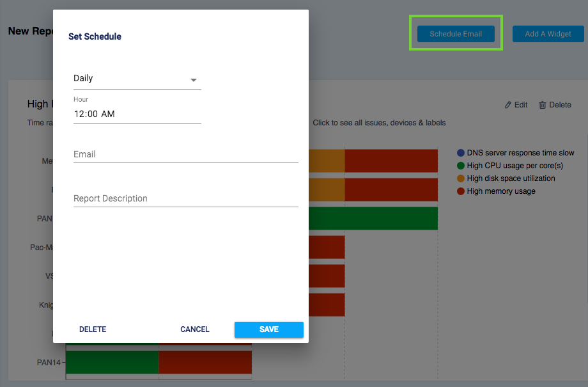Click the Add A Widget button
This screenshot has height=387, width=588.
[x=548, y=34]
